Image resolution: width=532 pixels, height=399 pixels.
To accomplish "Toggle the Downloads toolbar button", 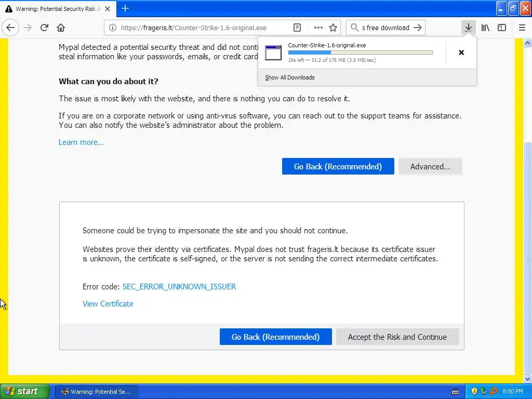I will click(468, 28).
